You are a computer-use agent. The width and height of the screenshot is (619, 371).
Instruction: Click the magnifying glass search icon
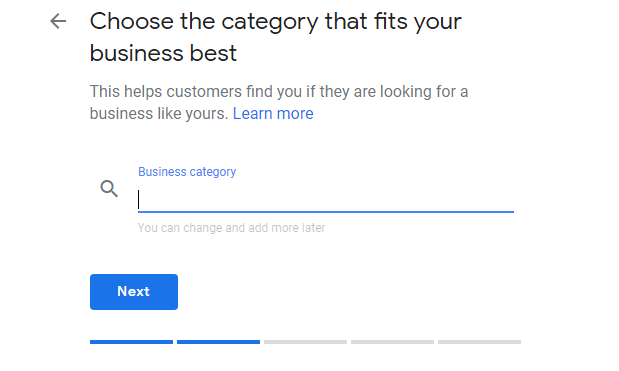tap(109, 189)
